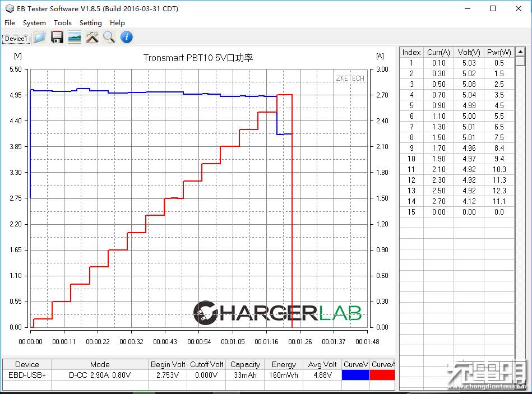Click the 4.96 voltage cell

[x=469, y=148]
